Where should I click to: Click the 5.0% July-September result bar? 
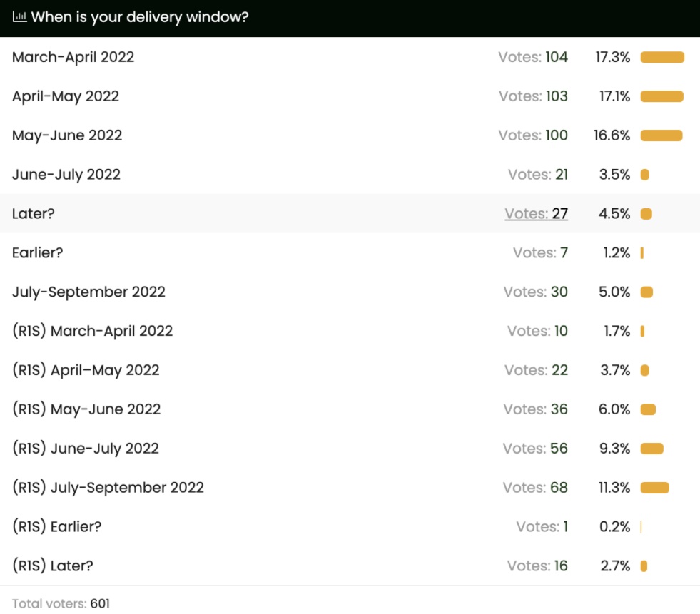[x=646, y=292]
